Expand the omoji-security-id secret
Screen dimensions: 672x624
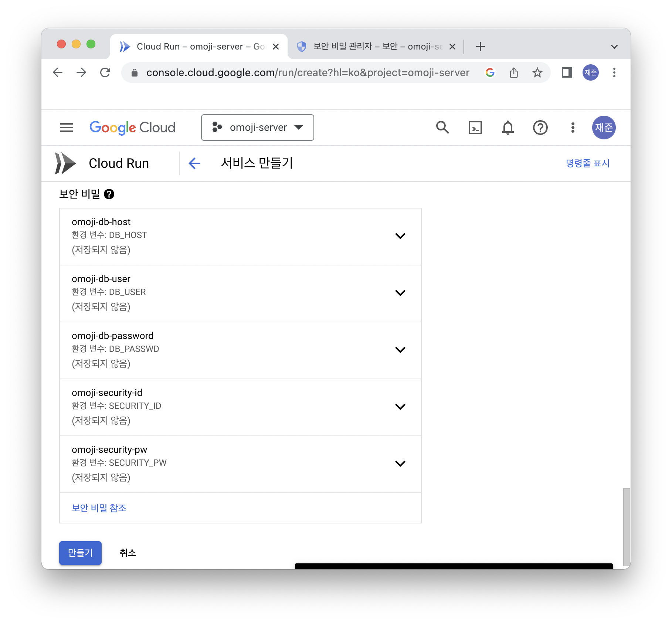tap(400, 407)
